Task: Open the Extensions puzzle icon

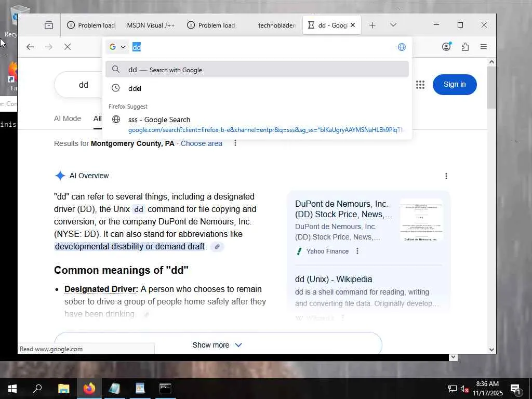Action: 465,47
